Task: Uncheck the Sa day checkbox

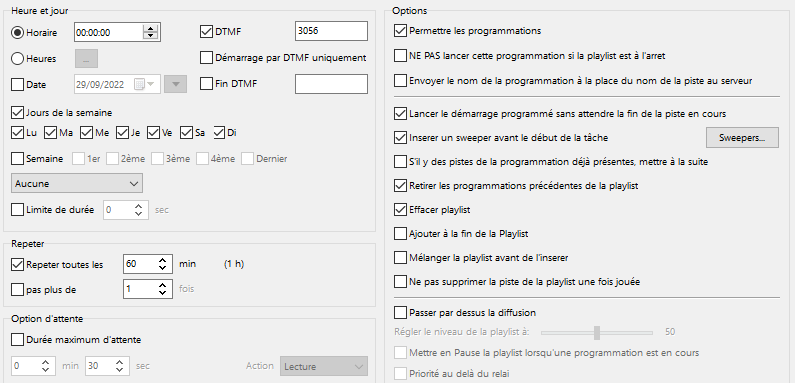Action: tap(186, 133)
